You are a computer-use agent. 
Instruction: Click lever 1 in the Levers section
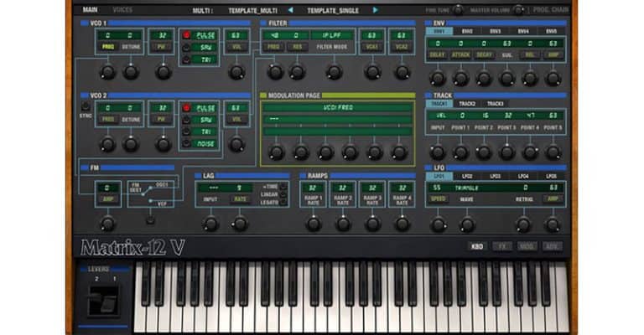[x=109, y=302]
